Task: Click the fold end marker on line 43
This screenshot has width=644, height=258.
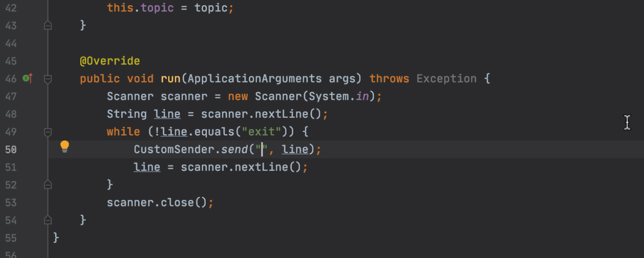Action: (x=48, y=26)
